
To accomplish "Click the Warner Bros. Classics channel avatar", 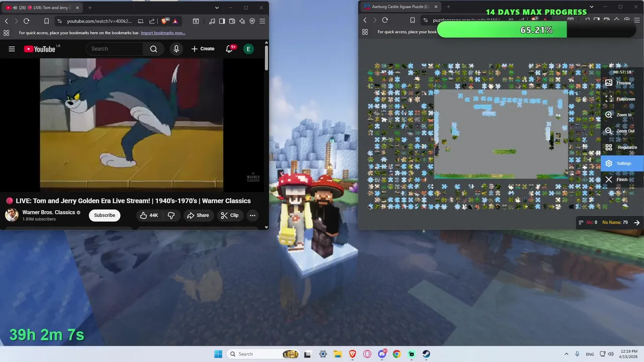I will (12, 215).
